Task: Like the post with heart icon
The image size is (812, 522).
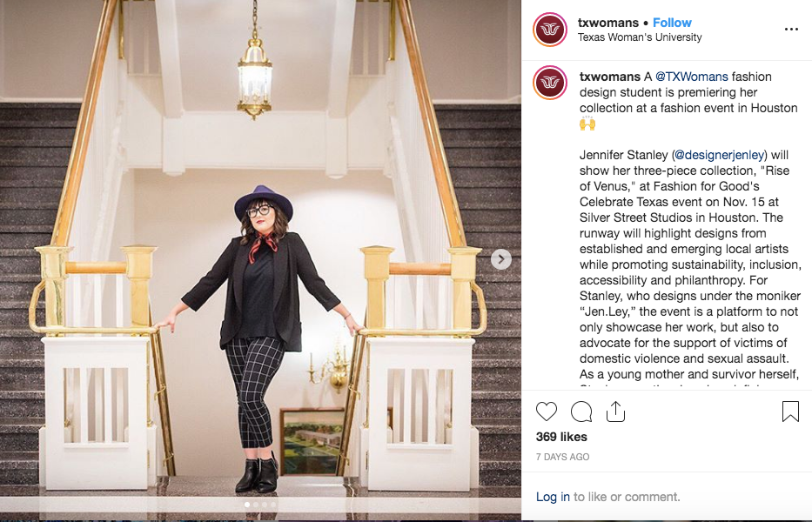Action: click(546, 412)
